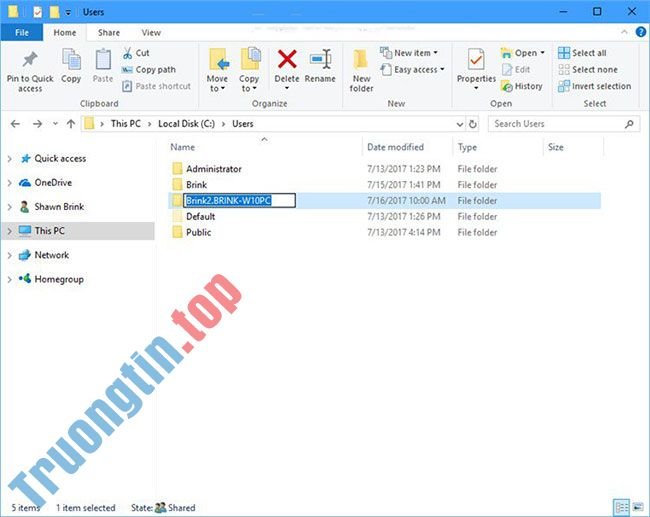Expand Quick access in navigation pane
The image size is (650, 517).
pyautogui.click(x=10, y=159)
